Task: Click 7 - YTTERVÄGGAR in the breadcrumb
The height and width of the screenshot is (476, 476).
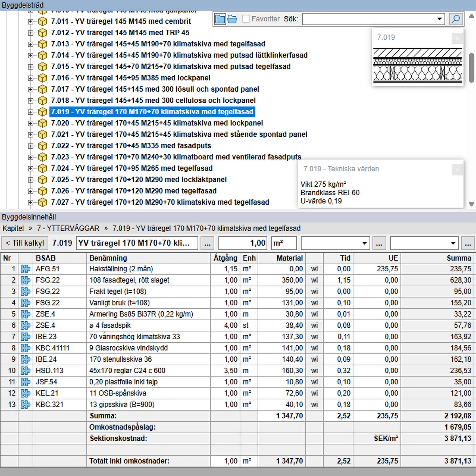Action: [68, 228]
